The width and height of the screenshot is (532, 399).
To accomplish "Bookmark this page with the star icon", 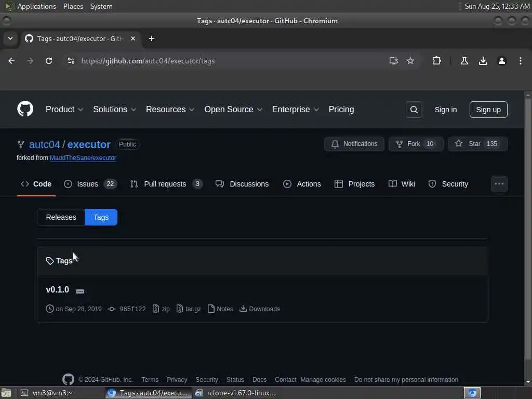I will (x=410, y=61).
